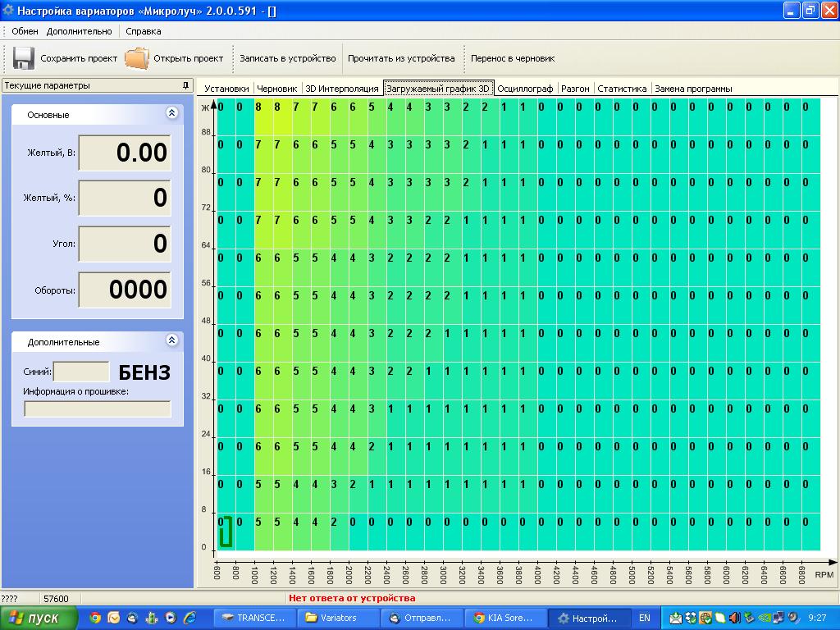The width and height of the screenshot is (840, 630).
Task: Click Записать в устройство button
Action: click(287, 58)
